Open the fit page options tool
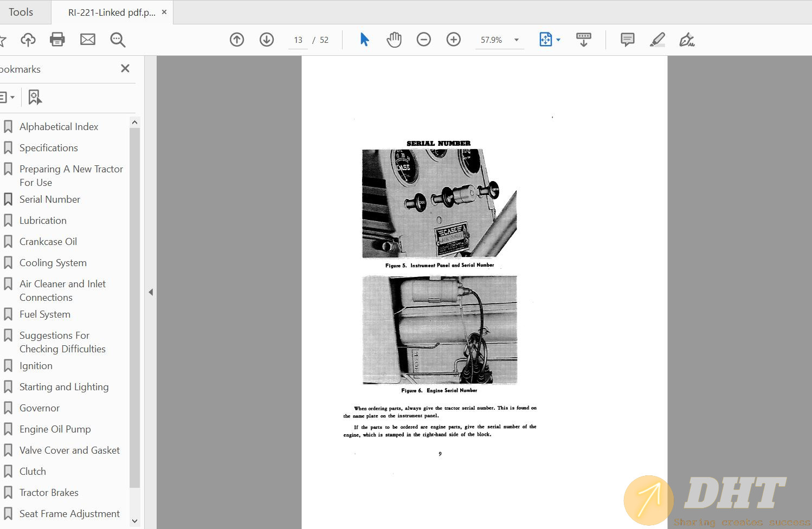This screenshot has height=529, width=812. click(546, 40)
